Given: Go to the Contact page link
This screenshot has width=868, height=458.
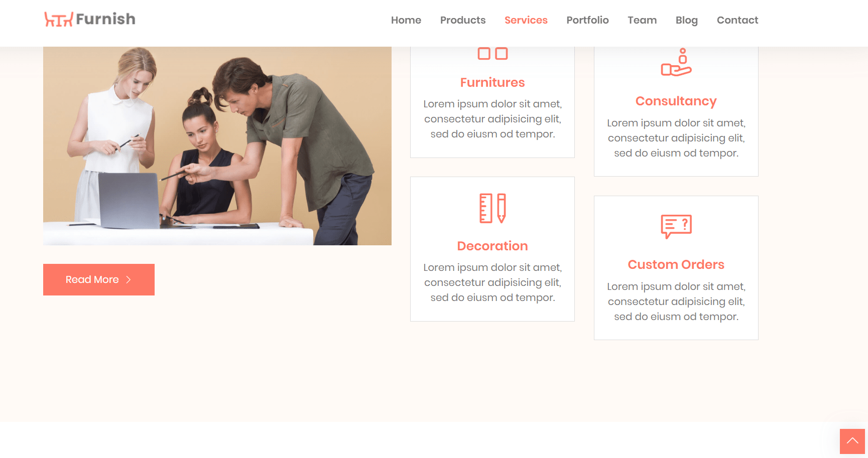Looking at the screenshot, I should (737, 20).
